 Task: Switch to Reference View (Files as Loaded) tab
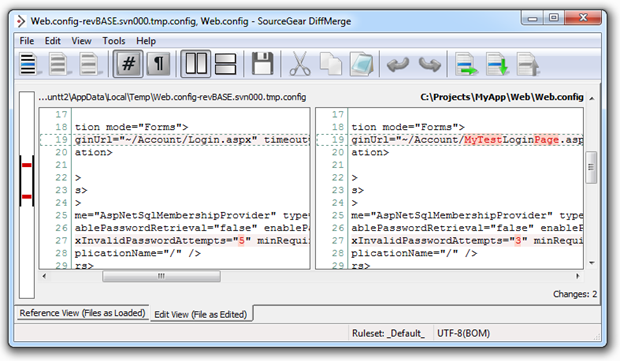coord(82,313)
